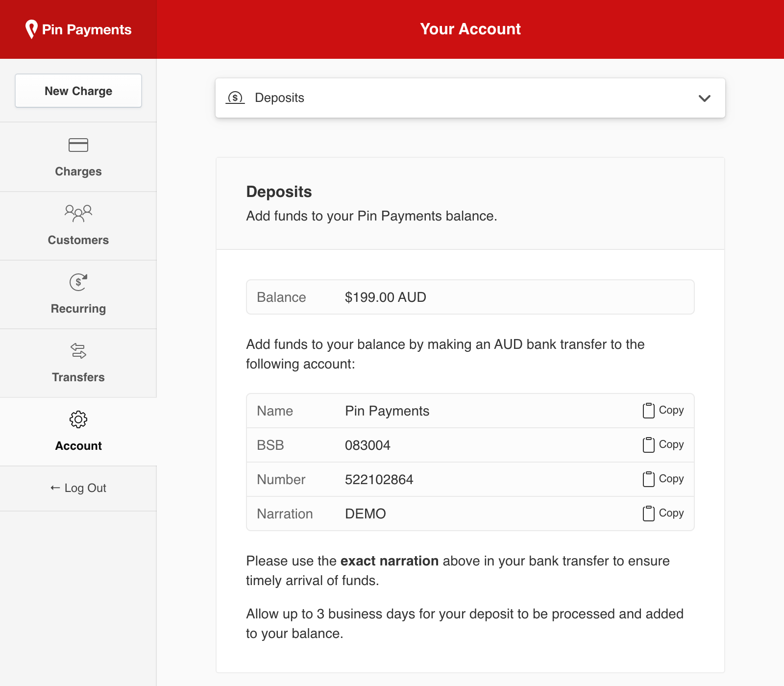Click the Narration row label
The image size is (784, 686).
[x=285, y=514]
